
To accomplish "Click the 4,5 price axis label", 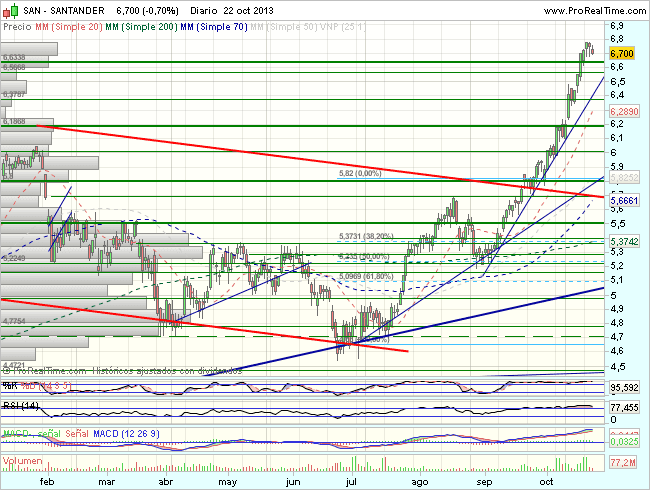I will click(617, 366).
